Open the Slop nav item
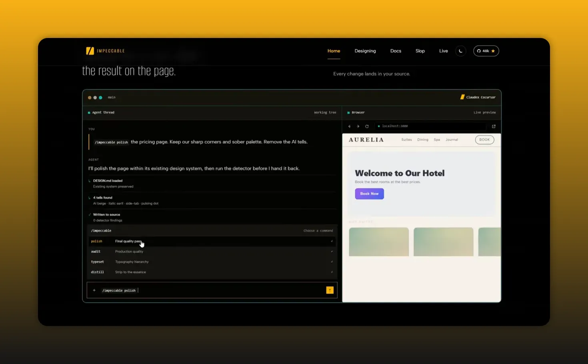Viewport: 588px width, 364px height. click(x=420, y=51)
